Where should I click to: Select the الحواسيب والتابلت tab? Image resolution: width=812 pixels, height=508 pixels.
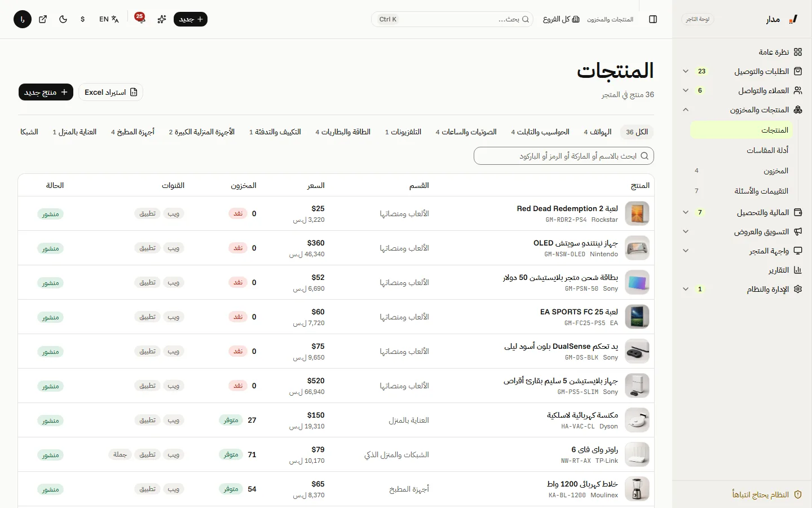point(540,132)
